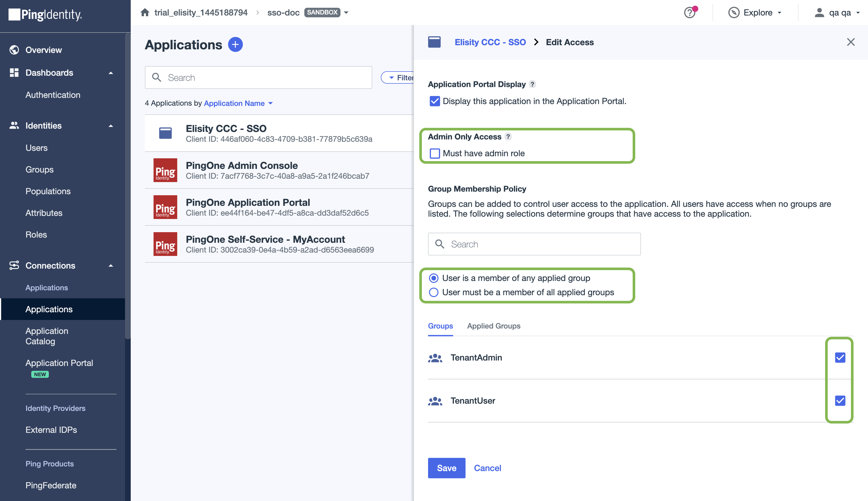Enable the Must have admin role checkbox

435,153
